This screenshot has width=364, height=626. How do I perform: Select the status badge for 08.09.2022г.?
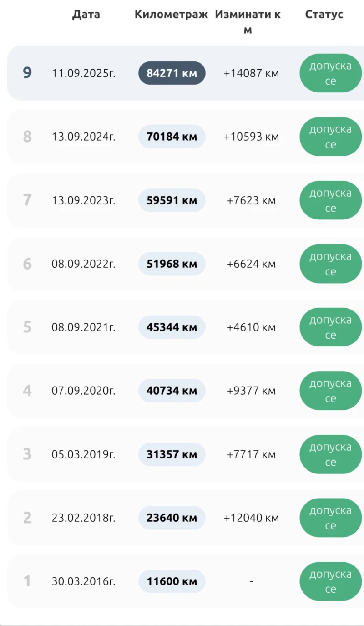click(330, 264)
